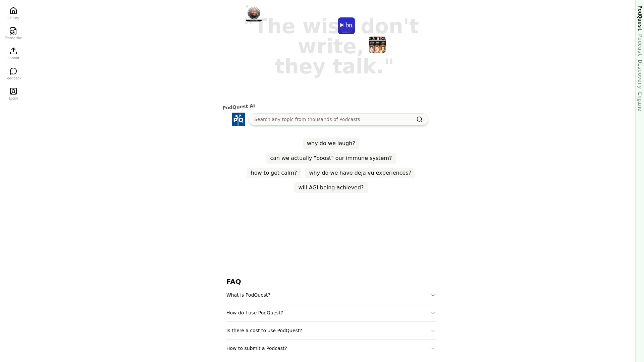Click the Login account icon
This screenshot has width=644, height=362.
click(13, 91)
